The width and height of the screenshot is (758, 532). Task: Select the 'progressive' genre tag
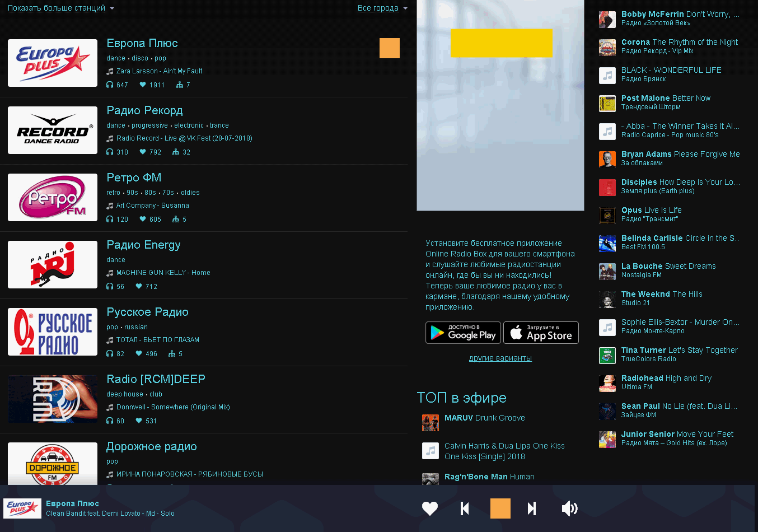click(x=149, y=125)
